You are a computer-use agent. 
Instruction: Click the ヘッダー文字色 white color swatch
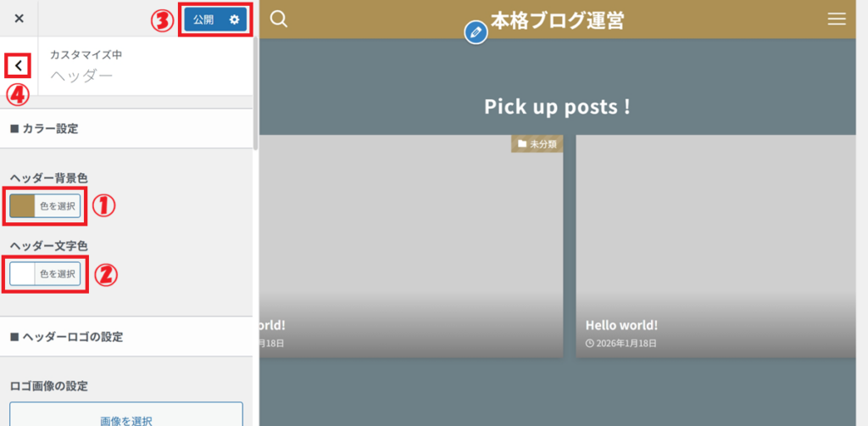pos(23,274)
